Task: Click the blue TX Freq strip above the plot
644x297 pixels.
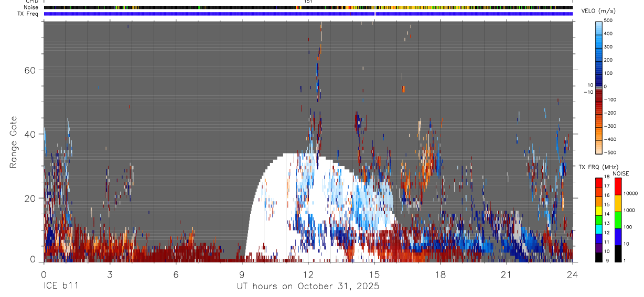Action: tap(308, 14)
